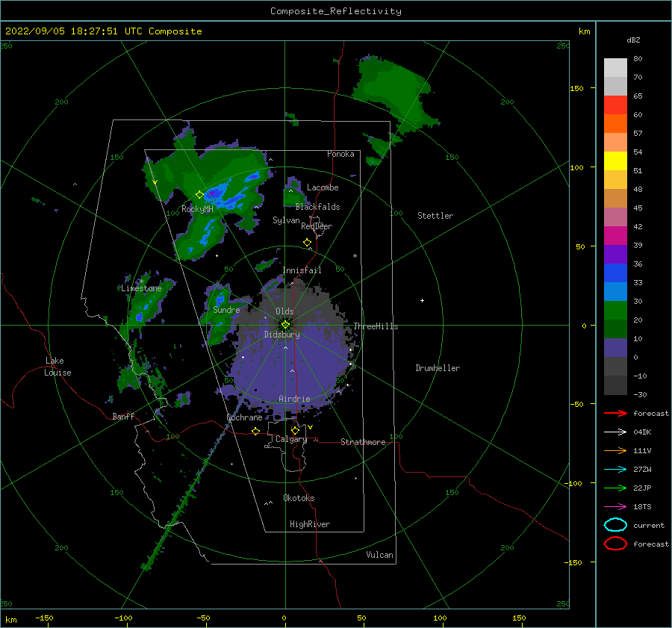672x628 pixels.
Task: Click the Airdrie label
Action: (x=294, y=399)
